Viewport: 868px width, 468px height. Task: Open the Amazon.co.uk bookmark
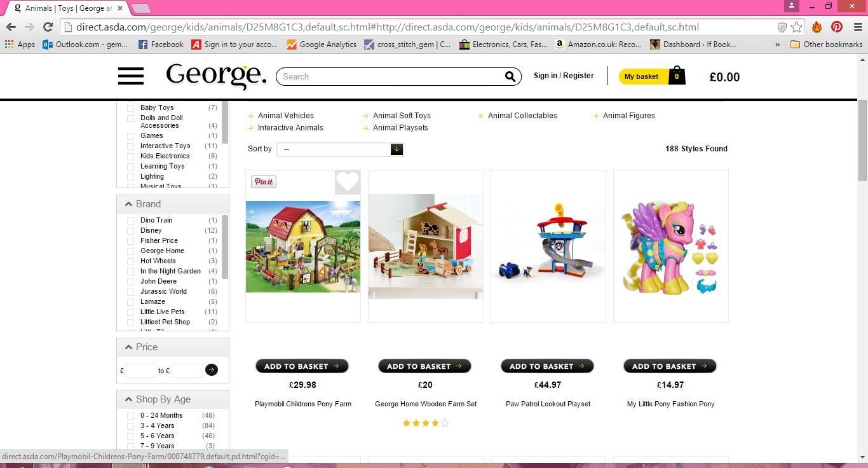click(x=598, y=45)
